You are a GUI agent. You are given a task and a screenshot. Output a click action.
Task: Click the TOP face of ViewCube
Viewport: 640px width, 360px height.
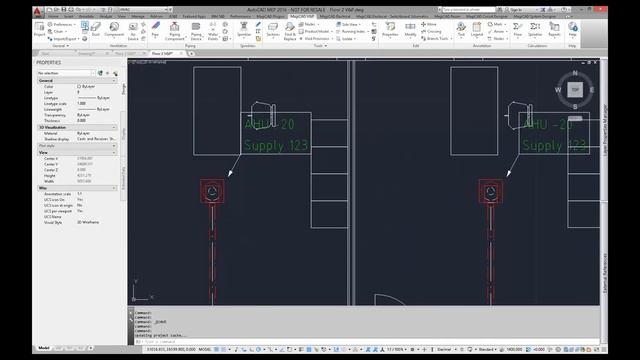(x=575, y=90)
